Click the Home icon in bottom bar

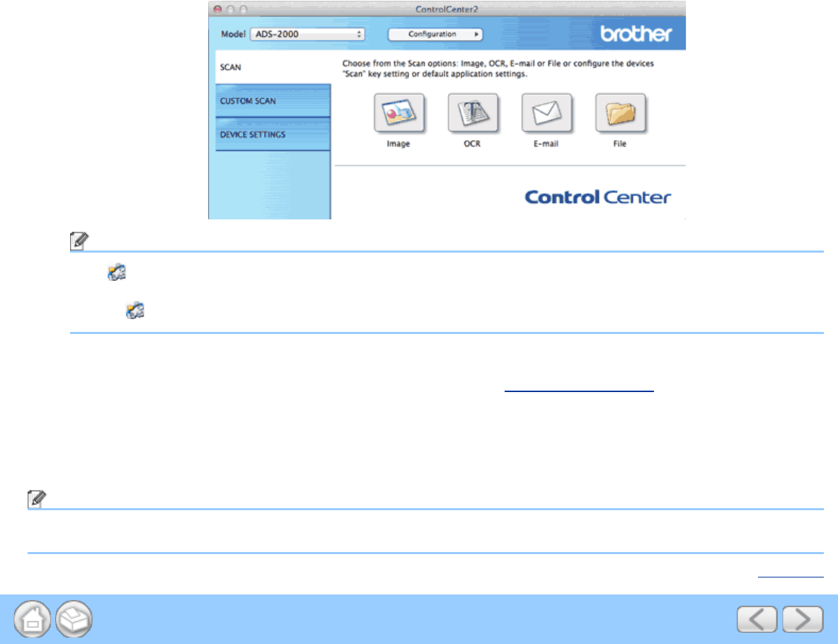(33, 619)
